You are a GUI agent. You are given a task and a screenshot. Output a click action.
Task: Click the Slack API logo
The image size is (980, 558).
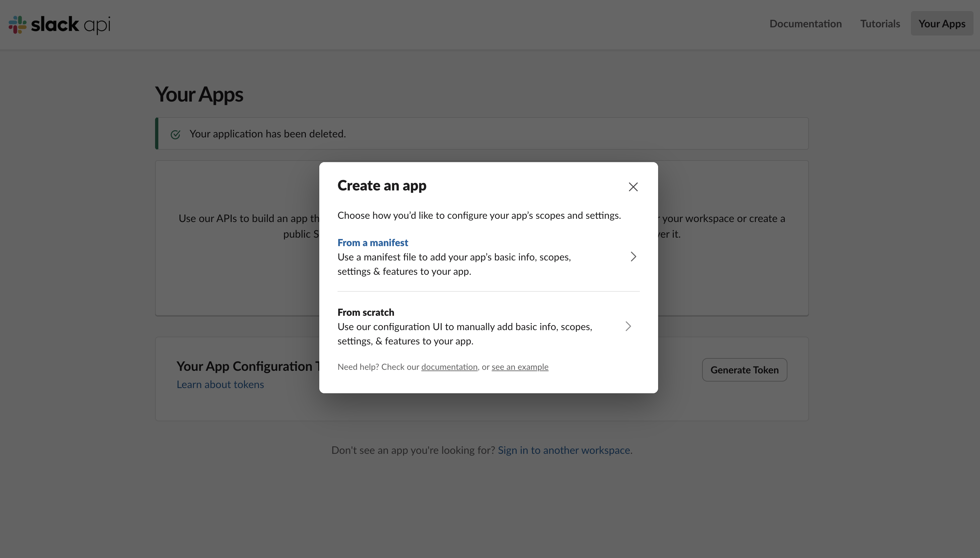(59, 24)
